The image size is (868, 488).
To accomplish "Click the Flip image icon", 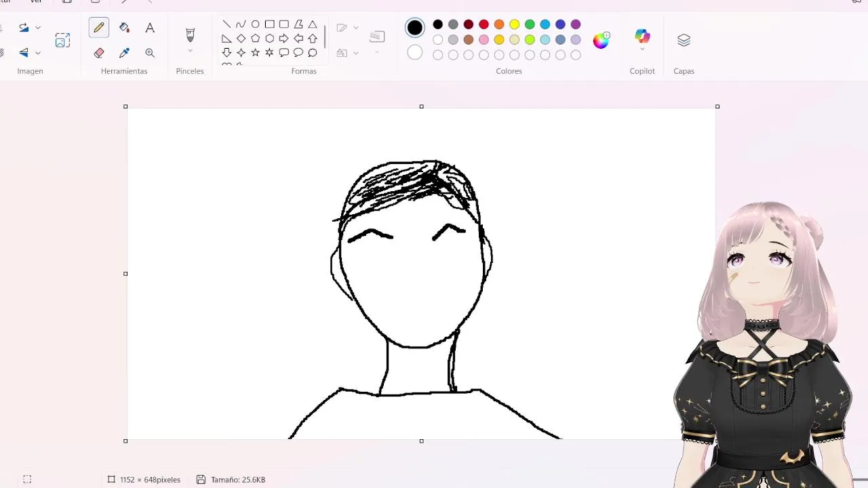I will coord(24,53).
